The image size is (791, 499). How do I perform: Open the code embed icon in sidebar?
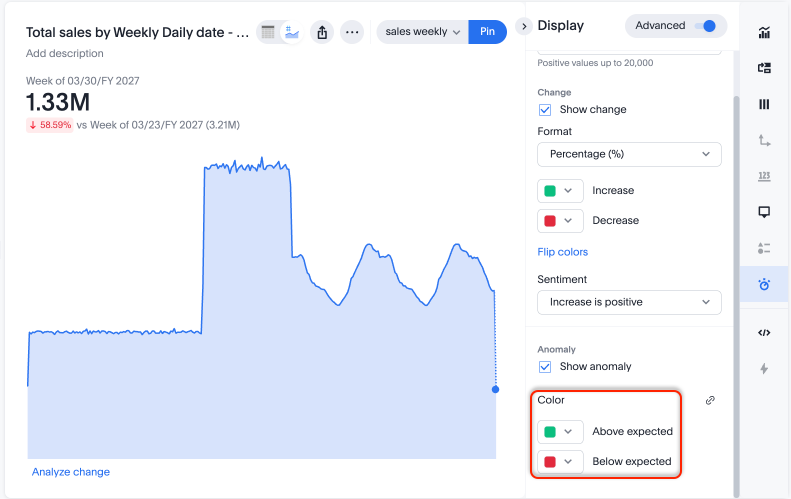pyautogui.click(x=764, y=333)
